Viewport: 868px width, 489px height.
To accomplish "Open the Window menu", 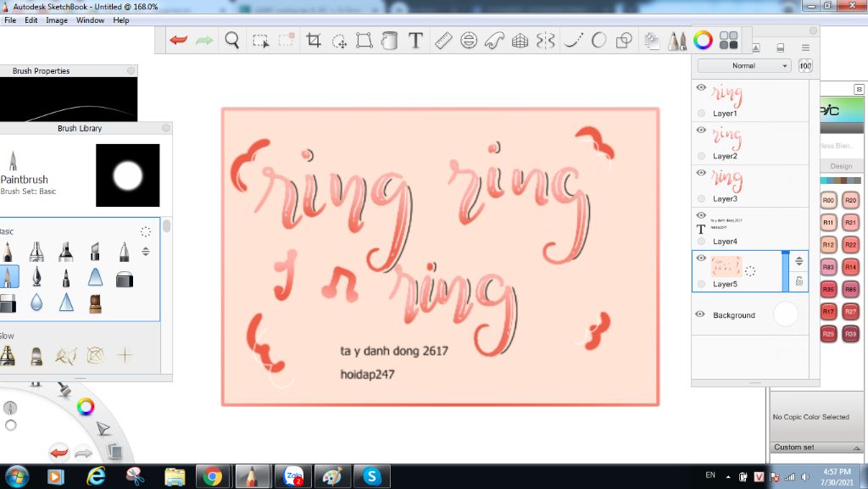I will [90, 19].
